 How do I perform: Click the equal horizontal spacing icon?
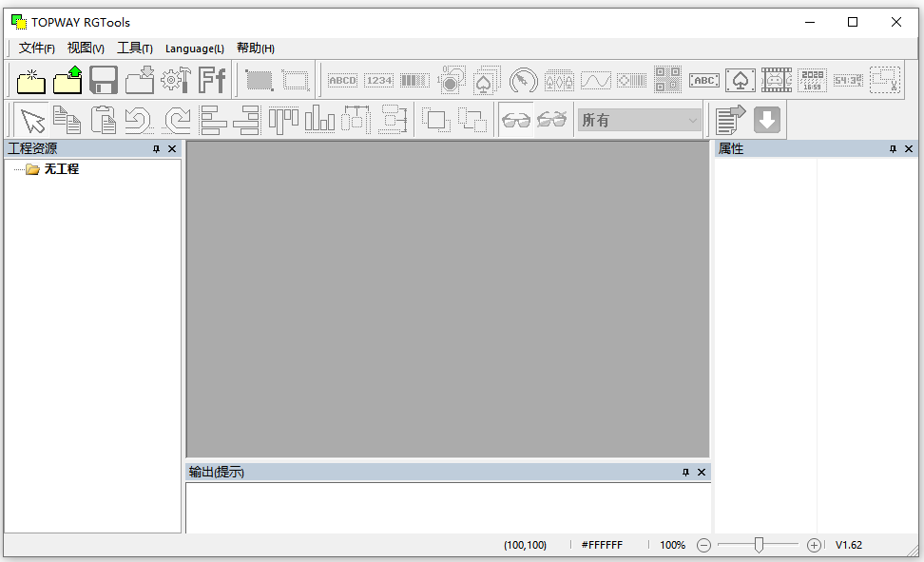coord(356,121)
